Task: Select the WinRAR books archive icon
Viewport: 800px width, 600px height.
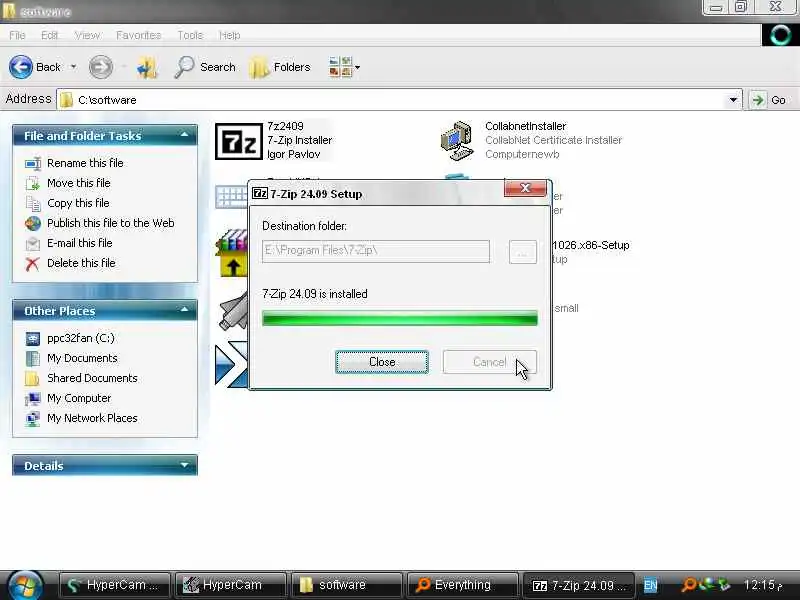Action: (233, 253)
